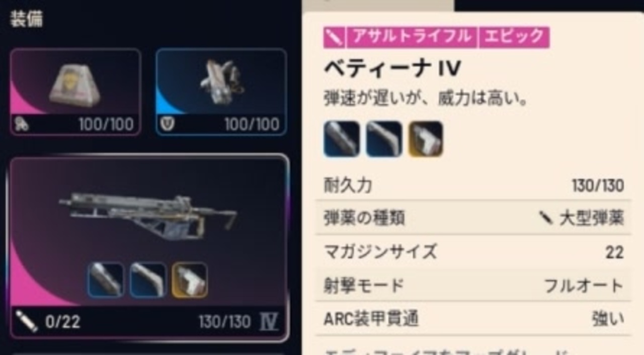
Task: Select the pink shield item slot
Action: click(x=75, y=92)
